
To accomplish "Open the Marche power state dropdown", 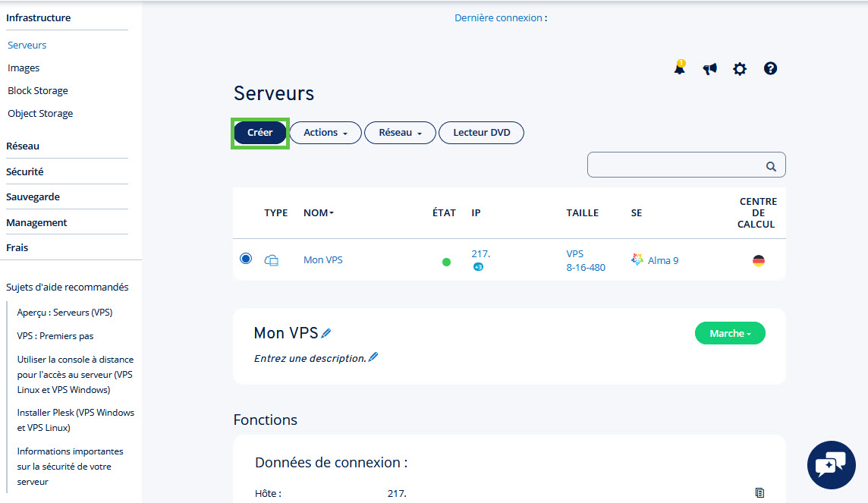I will 730,333.
